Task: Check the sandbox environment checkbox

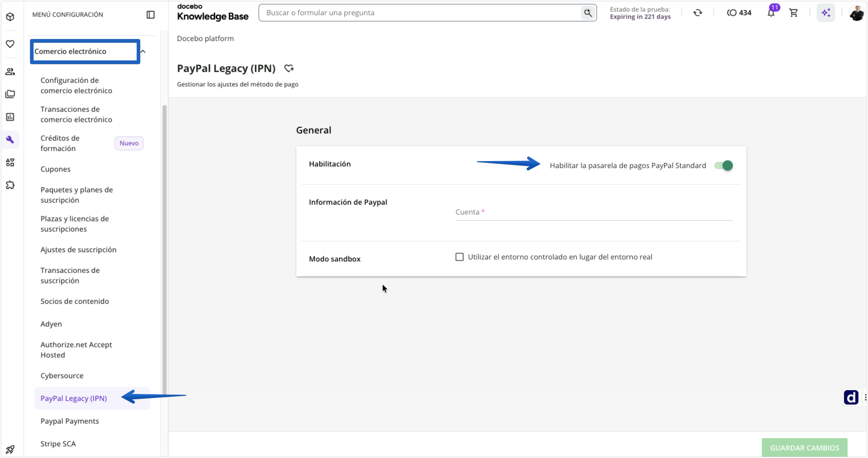Action: [x=459, y=257]
